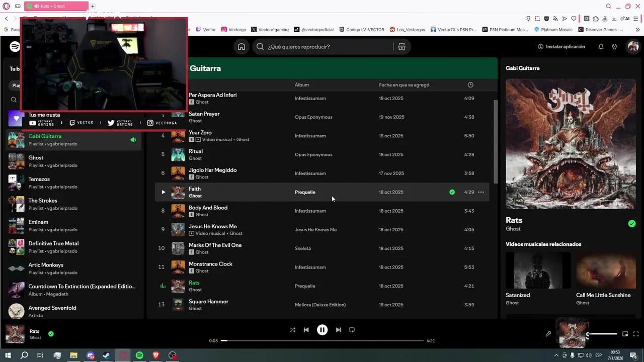This screenshot has height=362, width=644.
Task: Skip to the next track
Action: (338, 330)
